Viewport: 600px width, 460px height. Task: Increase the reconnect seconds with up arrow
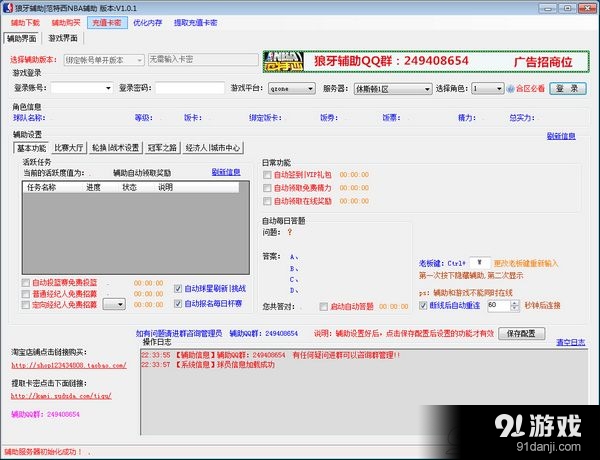515,303
